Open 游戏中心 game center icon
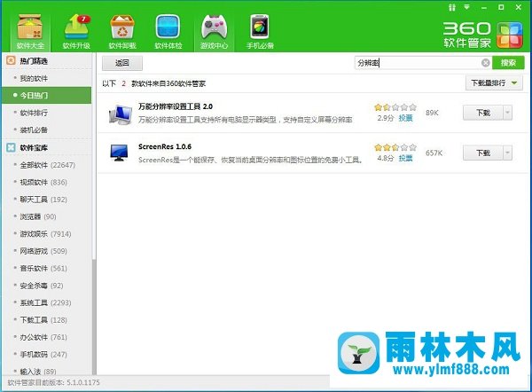The width and height of the screenshot is (532, 392). coord(214,32)
